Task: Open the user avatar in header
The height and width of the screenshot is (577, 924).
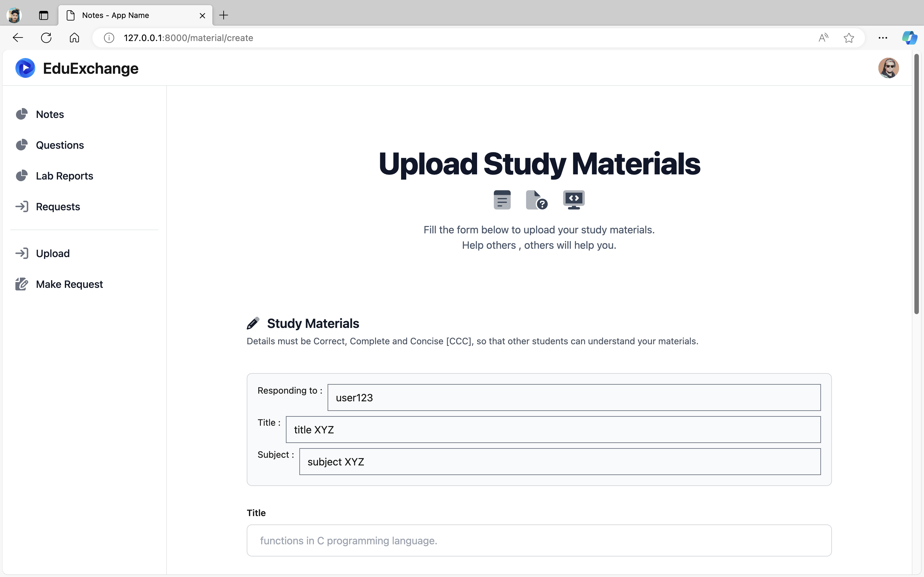Action: [x=888, y=68]
